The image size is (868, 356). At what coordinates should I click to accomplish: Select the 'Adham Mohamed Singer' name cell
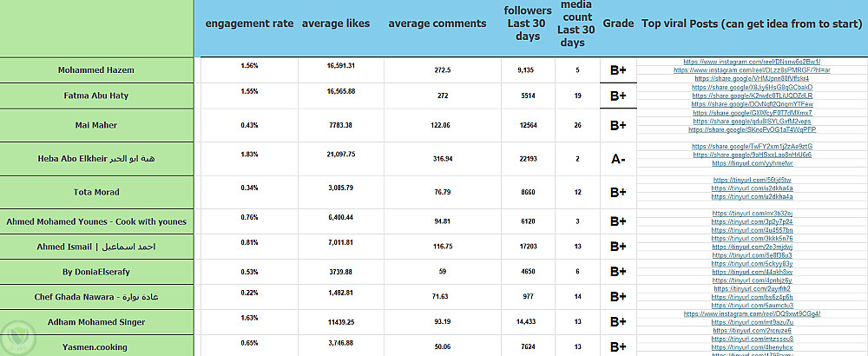[96, 321]
